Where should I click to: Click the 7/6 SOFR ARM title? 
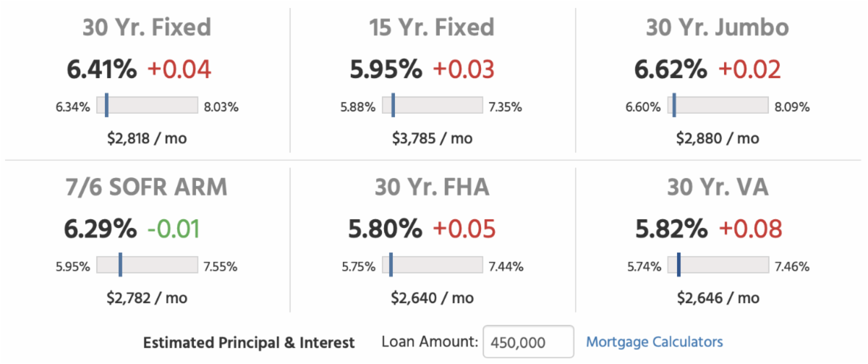tap(147, 187)
